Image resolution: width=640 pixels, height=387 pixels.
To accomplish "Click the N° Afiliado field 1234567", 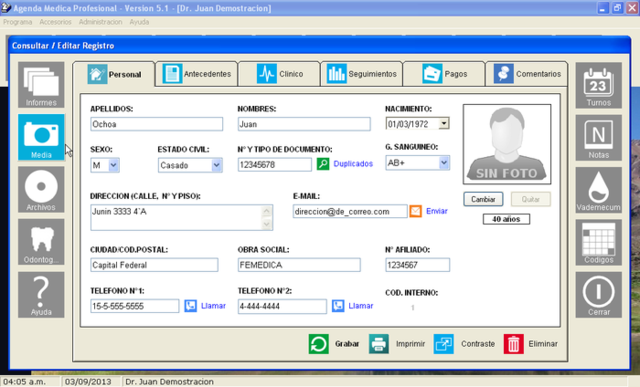I will (x=418, y=265).
